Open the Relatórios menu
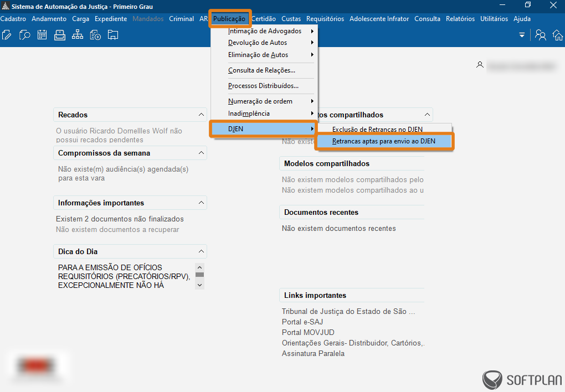Image resolution: width=565 pixels, height=392 pixels. coord(460,19)
